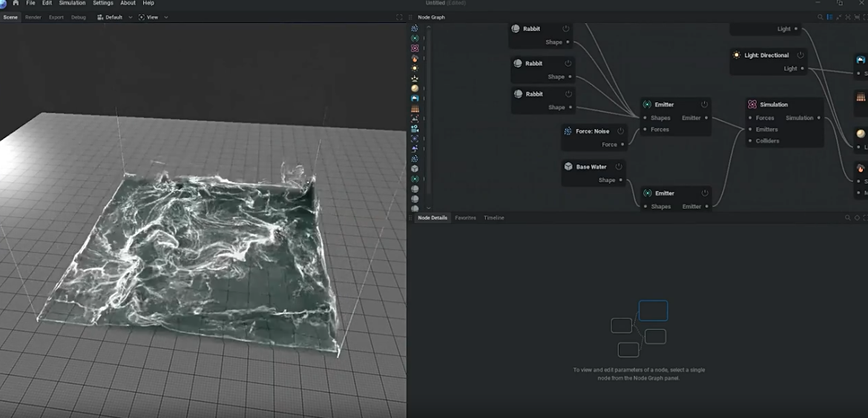Click the image frame capture icon in the node sidebar
868x418 pixels.
[x=415, y=119]
